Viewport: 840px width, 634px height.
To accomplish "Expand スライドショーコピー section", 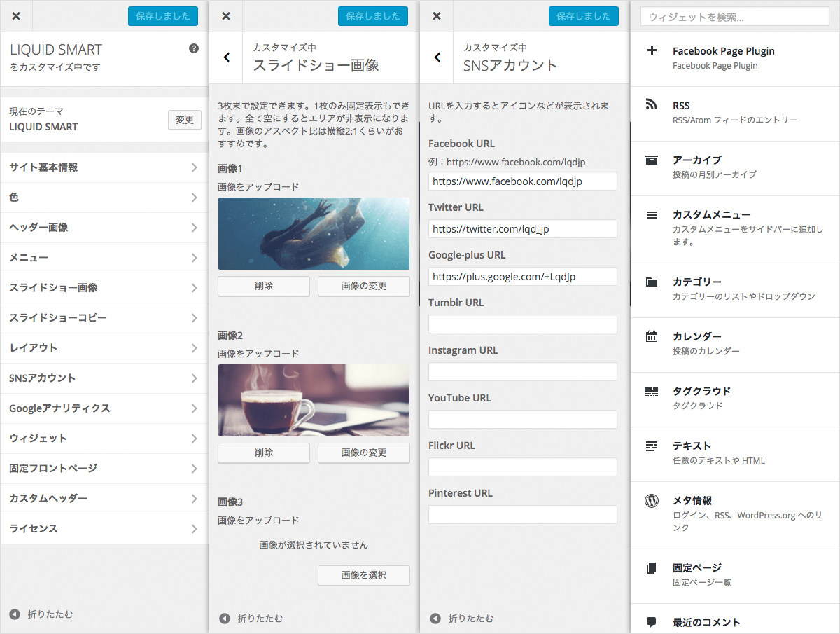I will tap(104, 318).
